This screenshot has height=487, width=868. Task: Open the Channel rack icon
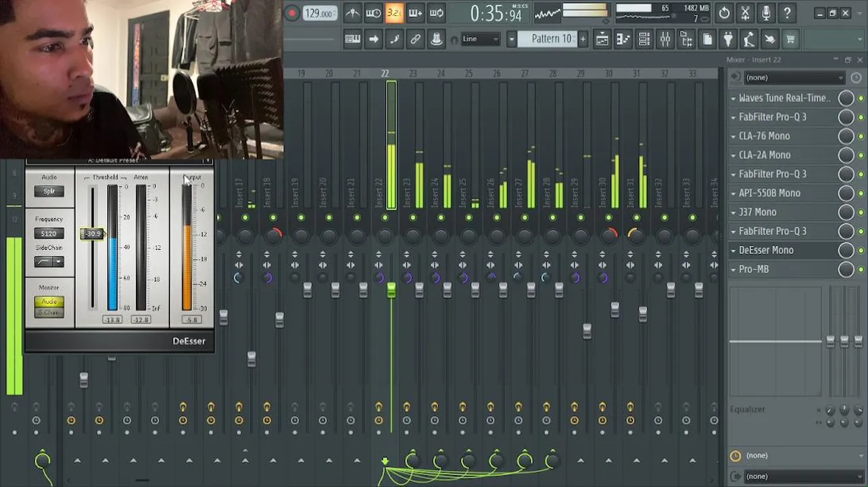tap(644, 39)
